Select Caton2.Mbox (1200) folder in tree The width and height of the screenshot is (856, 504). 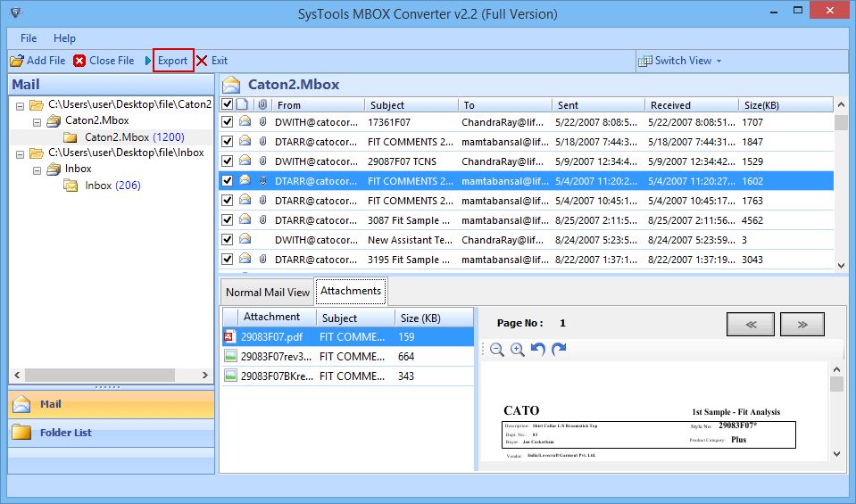(x=134, y=136)
